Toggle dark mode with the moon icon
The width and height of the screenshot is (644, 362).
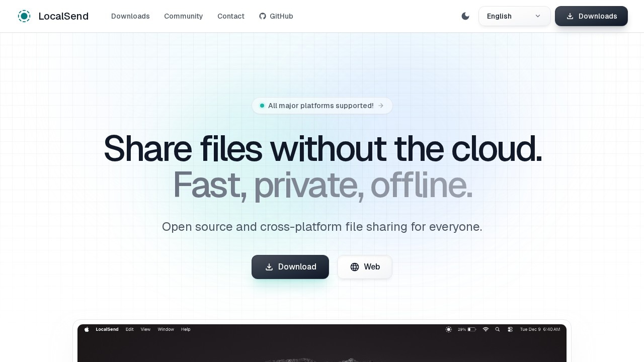pos(465,16)
